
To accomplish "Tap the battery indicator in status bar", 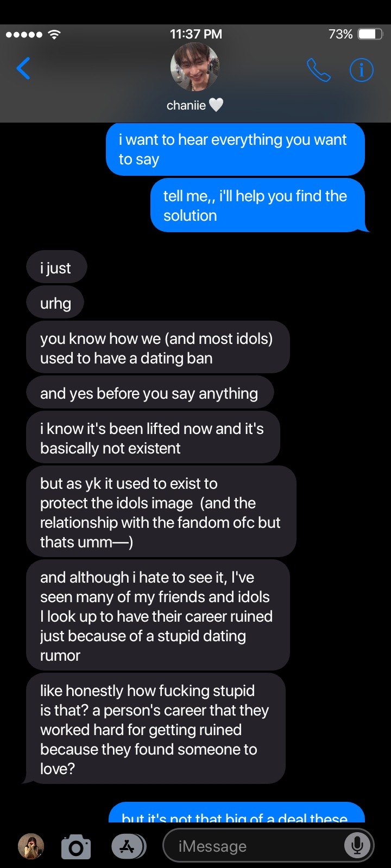I will click(x=370, y=34).
